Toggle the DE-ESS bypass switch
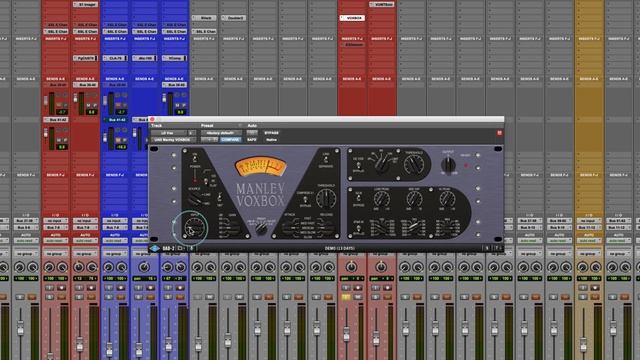The image size is (640, 360). click(x=358, y=165)
